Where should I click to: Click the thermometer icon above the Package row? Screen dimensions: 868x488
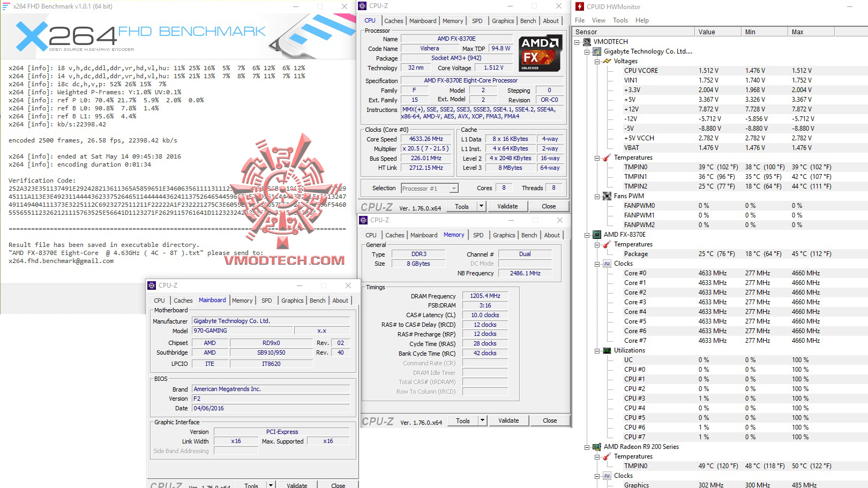(x=607, y=244)
